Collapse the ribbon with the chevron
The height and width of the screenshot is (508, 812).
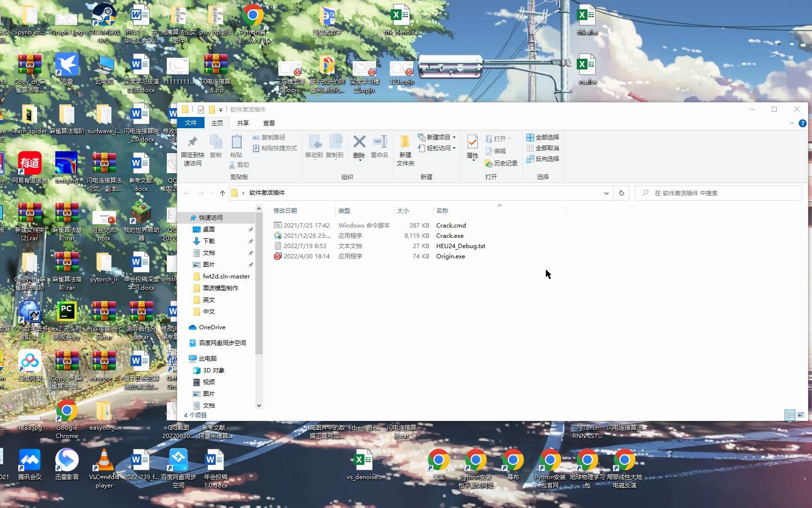(x=792, y=123)
